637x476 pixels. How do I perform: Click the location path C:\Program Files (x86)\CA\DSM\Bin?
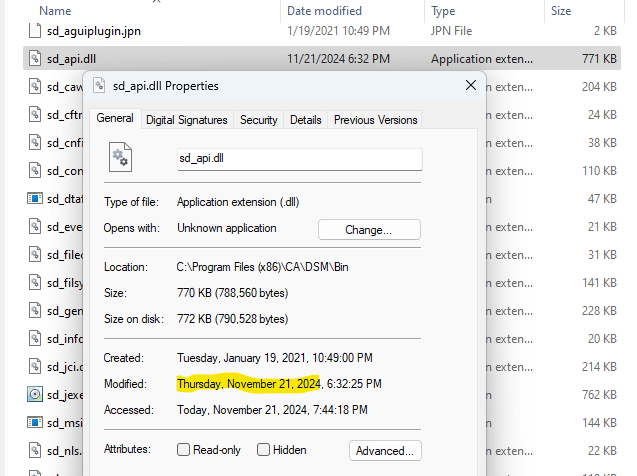click(262, 267)
